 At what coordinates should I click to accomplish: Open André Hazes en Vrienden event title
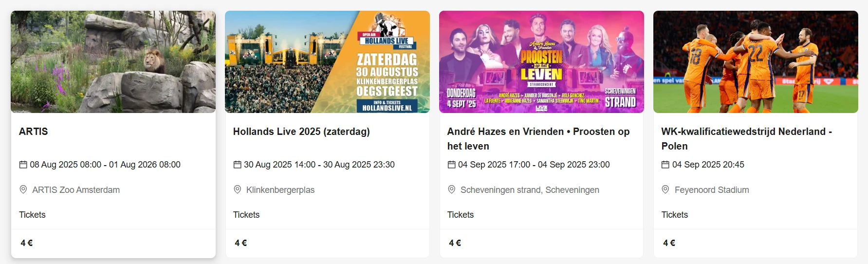[538, 138]
